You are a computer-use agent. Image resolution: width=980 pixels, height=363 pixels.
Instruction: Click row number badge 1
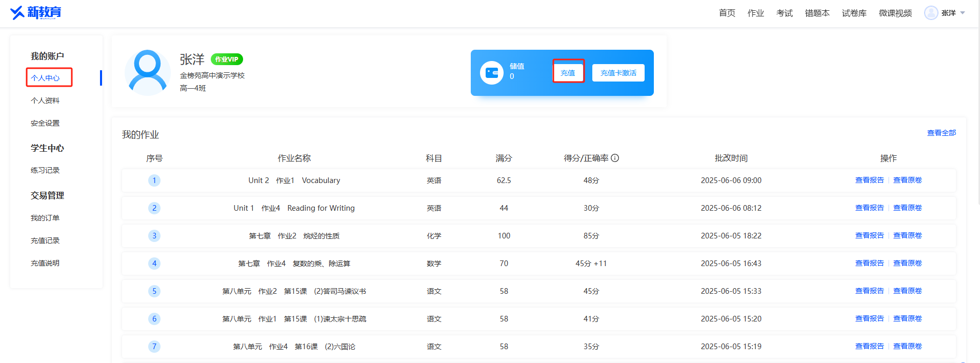(154, 180)
